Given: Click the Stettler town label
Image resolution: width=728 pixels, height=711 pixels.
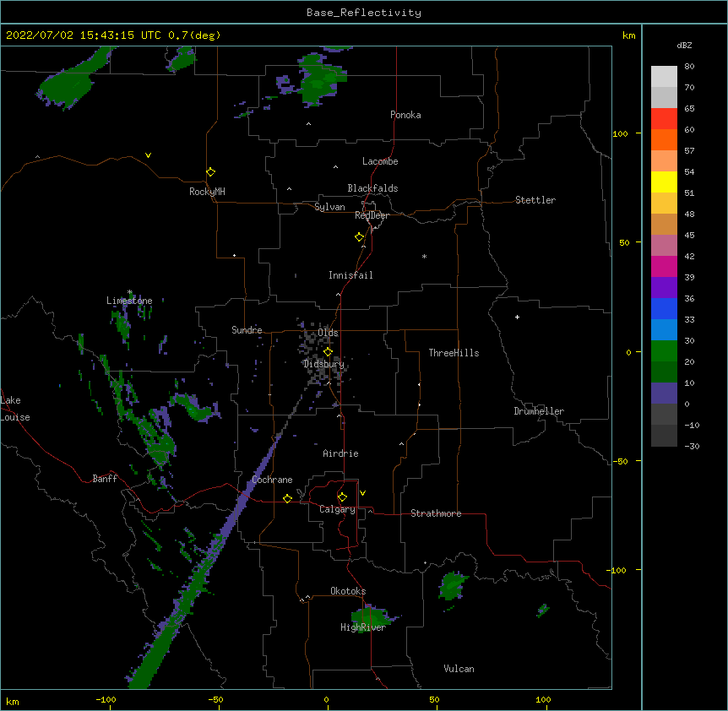Looking at the screenshot, I should tap(535, 200).
